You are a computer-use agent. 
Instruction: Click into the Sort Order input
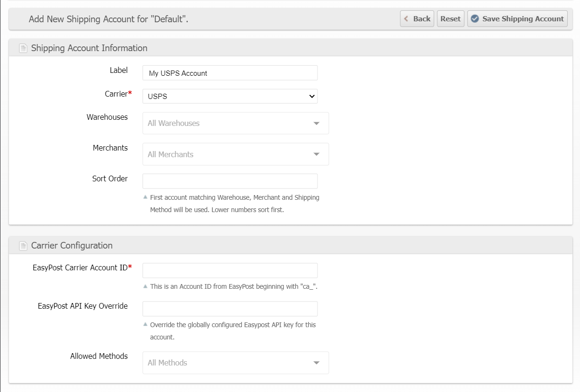(230, 181)
